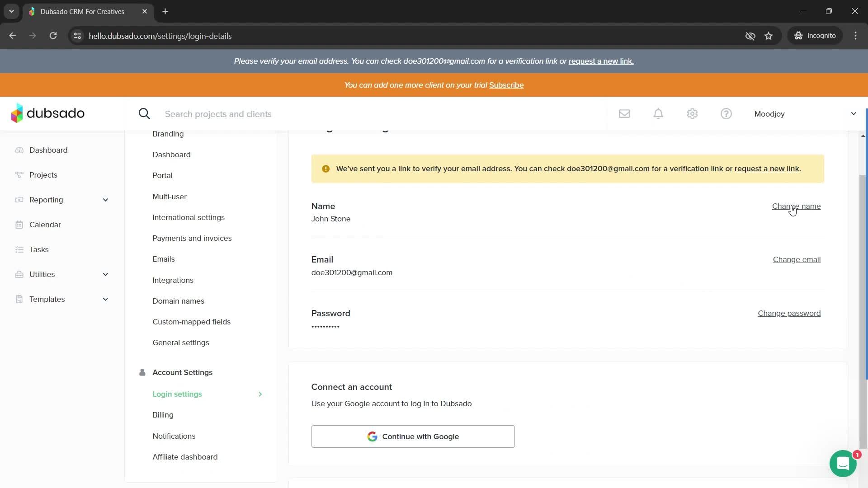Click the browser address bar URL

pos(160,36)
